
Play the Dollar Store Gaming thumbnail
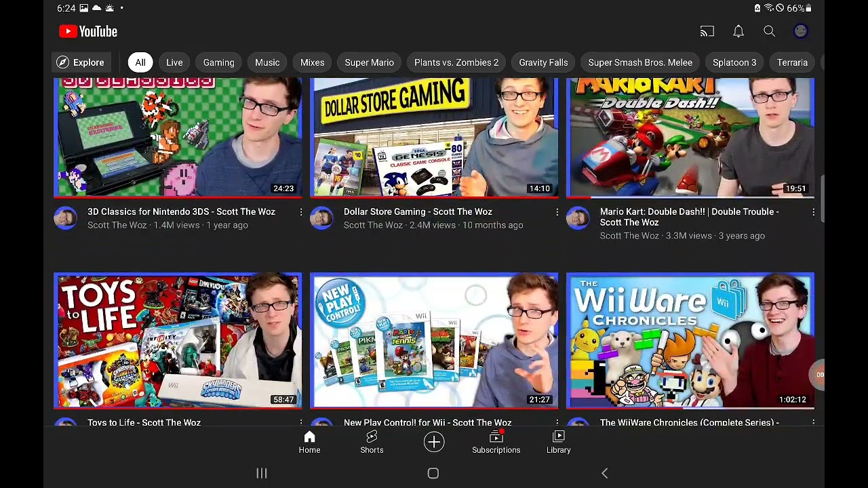[434, 138]
